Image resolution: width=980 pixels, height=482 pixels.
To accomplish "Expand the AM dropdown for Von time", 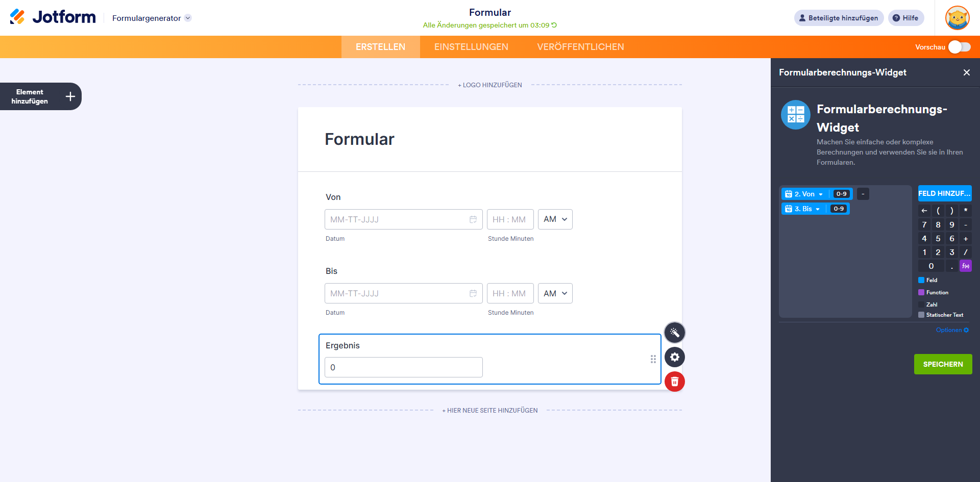I will click(x=555, y=219).
